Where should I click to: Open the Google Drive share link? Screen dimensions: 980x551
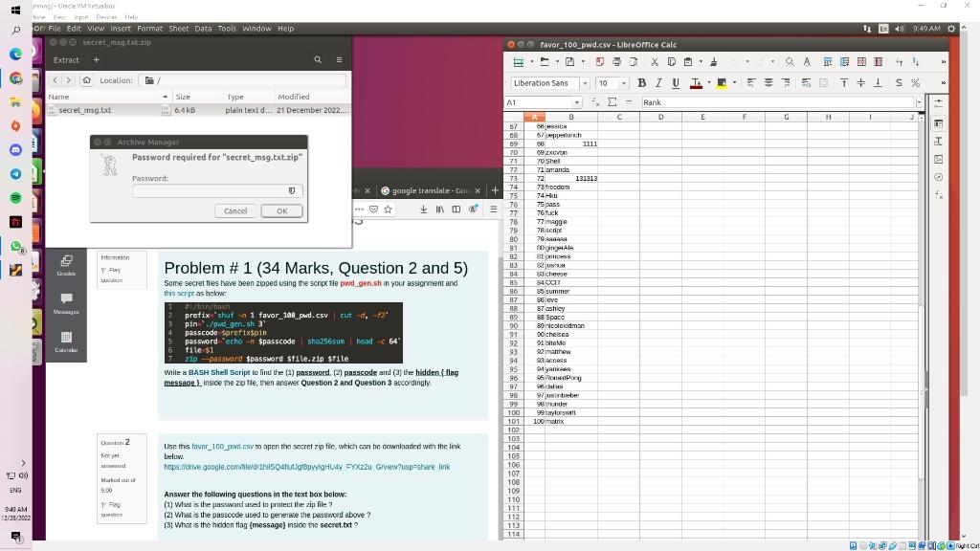point(307,467)
